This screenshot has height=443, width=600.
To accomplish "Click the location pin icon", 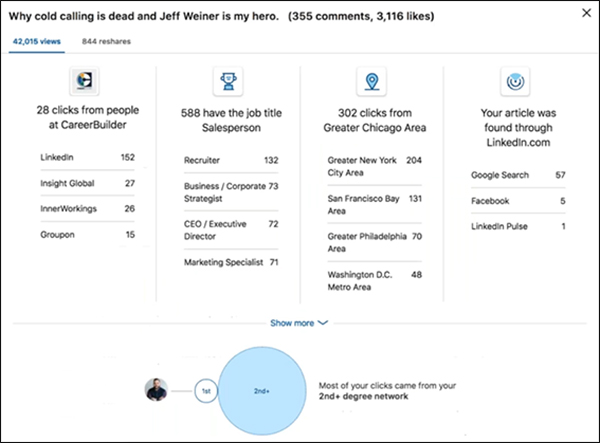I will pyautogui.click(x=372, y=81).
